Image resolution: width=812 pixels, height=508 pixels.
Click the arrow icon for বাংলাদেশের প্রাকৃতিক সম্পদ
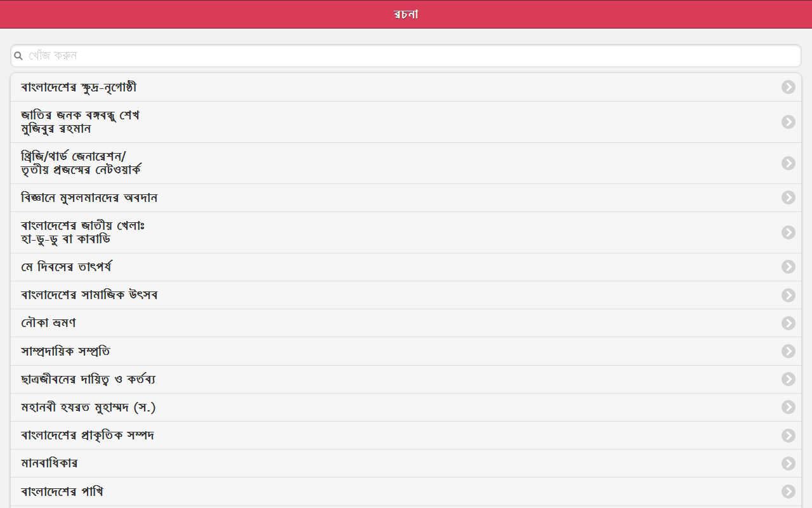(x=788, y=436)
